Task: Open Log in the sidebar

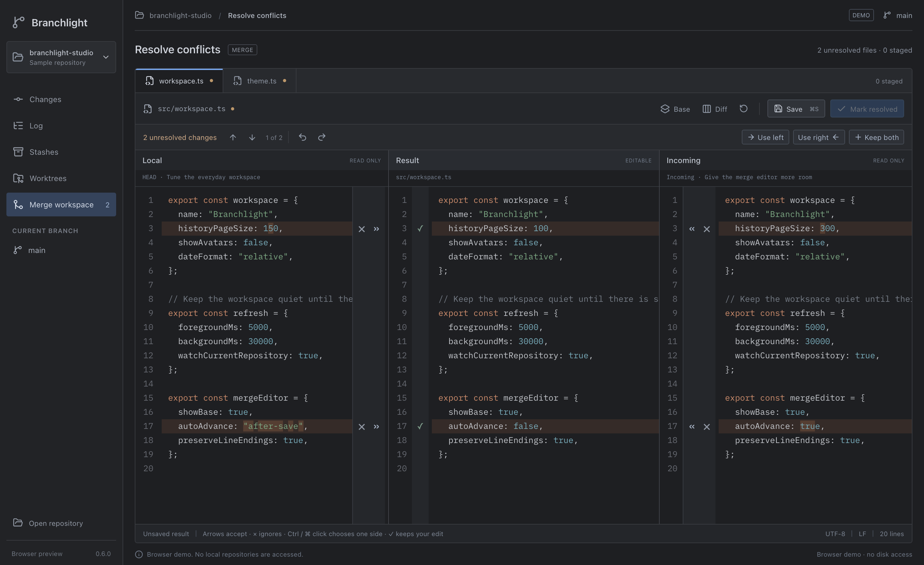Action: [x=61, y=126]
